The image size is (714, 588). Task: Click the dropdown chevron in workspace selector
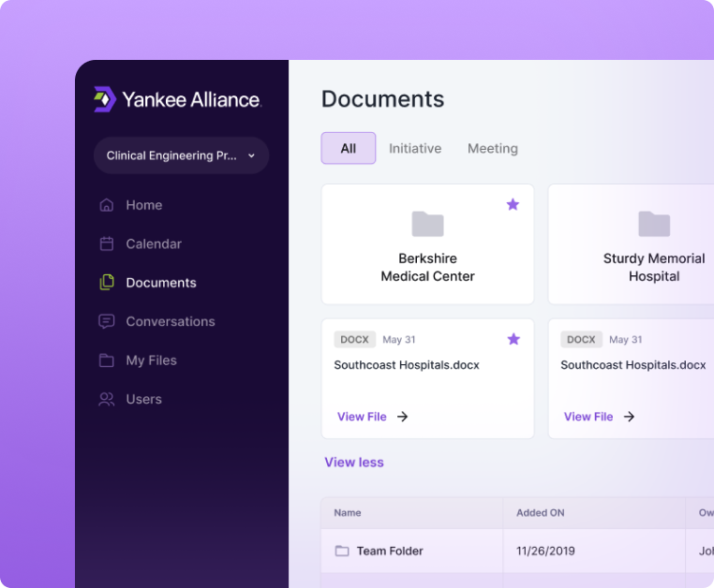point(251,155)
